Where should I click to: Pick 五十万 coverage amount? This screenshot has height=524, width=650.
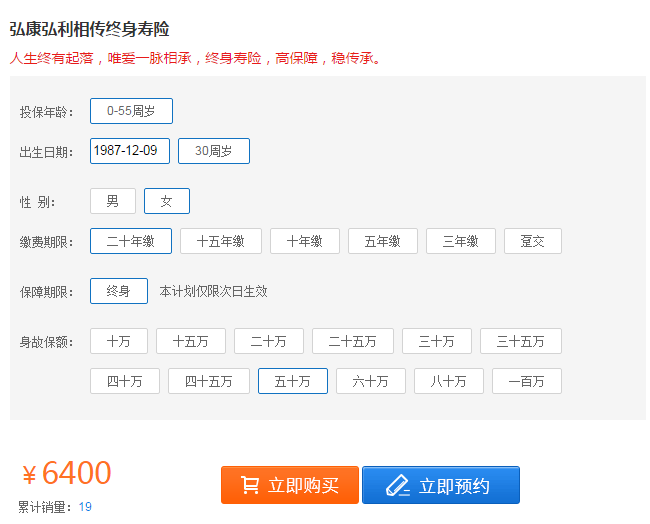tap(293, 381)
